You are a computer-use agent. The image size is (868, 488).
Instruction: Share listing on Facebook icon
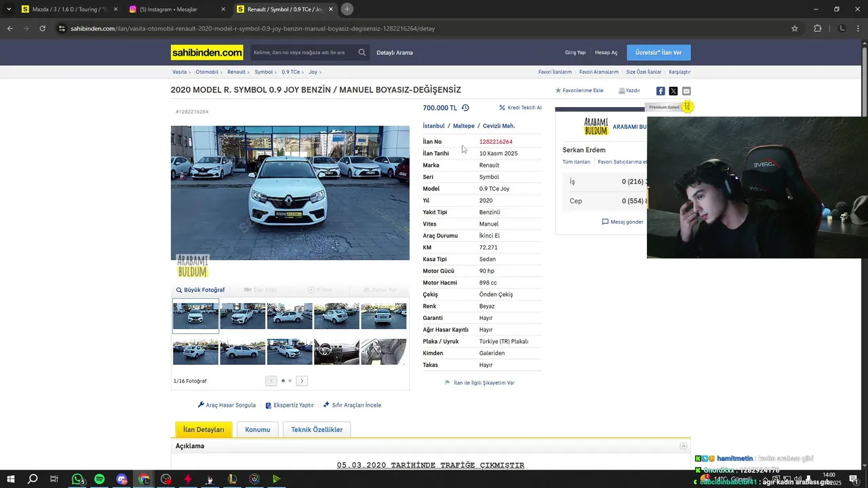click(x=660, y=91)
